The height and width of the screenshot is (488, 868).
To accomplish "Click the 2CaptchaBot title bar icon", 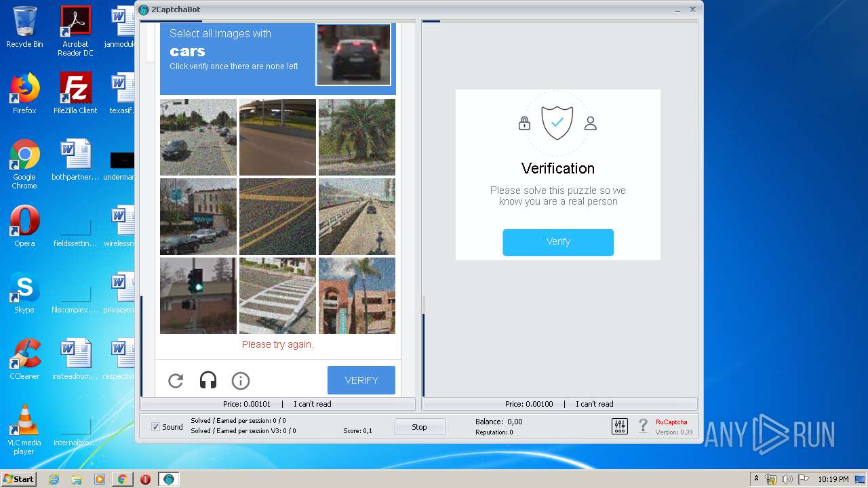I will (x=144, y=9).
